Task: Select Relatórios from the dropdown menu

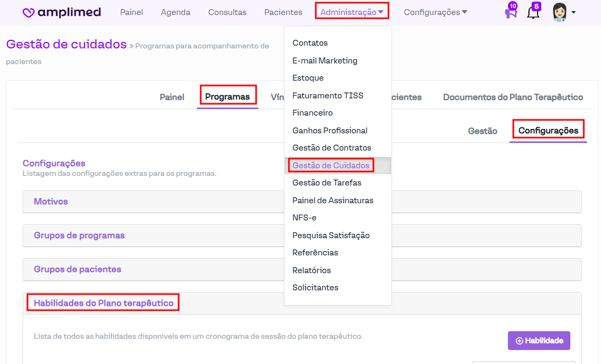Action: coord(312,270)
